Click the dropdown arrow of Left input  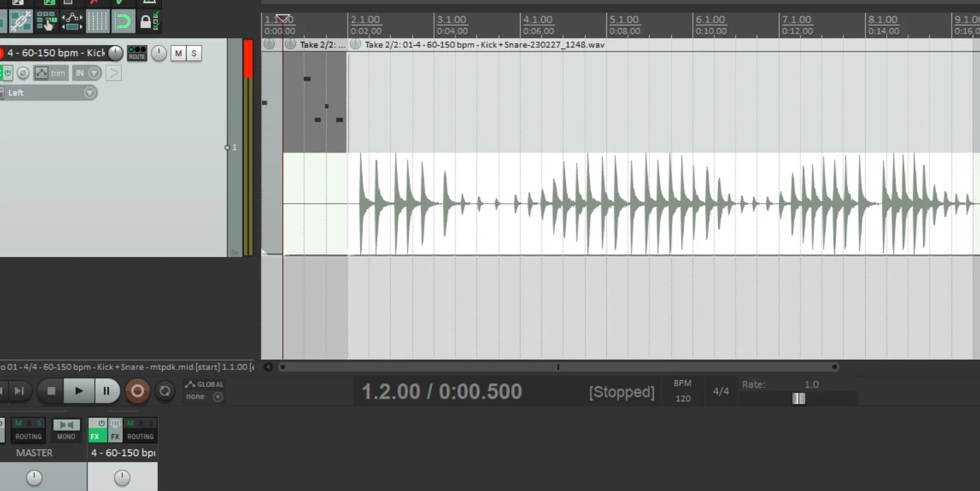click(x=90, y=92)
